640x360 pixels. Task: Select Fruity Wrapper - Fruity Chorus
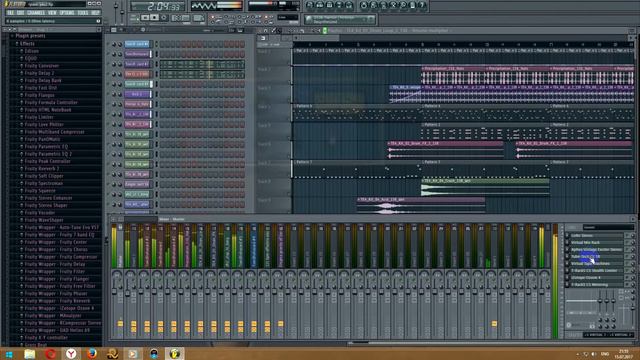[x=56, y=249]
